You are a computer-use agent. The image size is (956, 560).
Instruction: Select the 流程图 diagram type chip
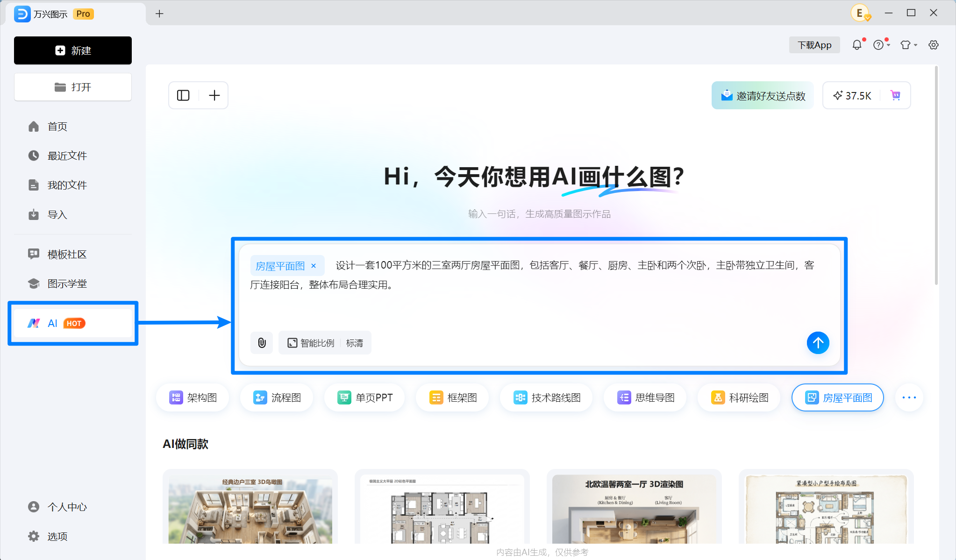[277, 397]
